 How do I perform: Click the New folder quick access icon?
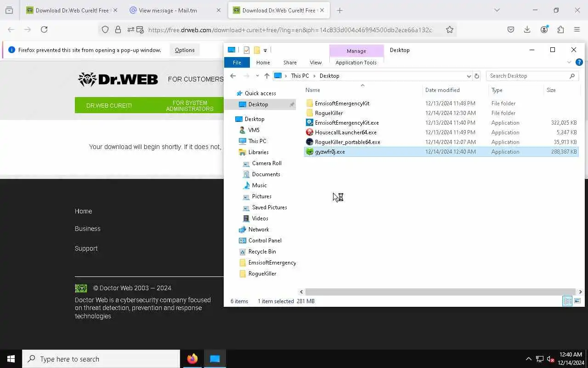click(257, 50)
